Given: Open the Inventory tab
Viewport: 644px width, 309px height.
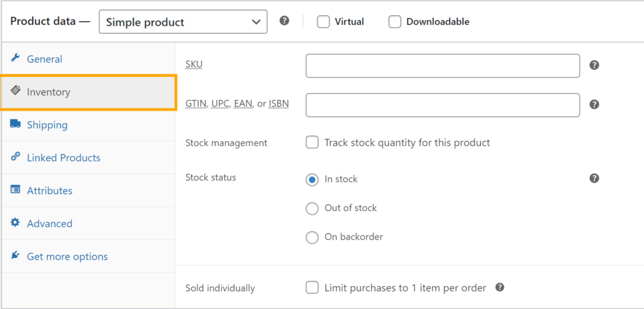Looking at the screenshot, I should point(48,92).
